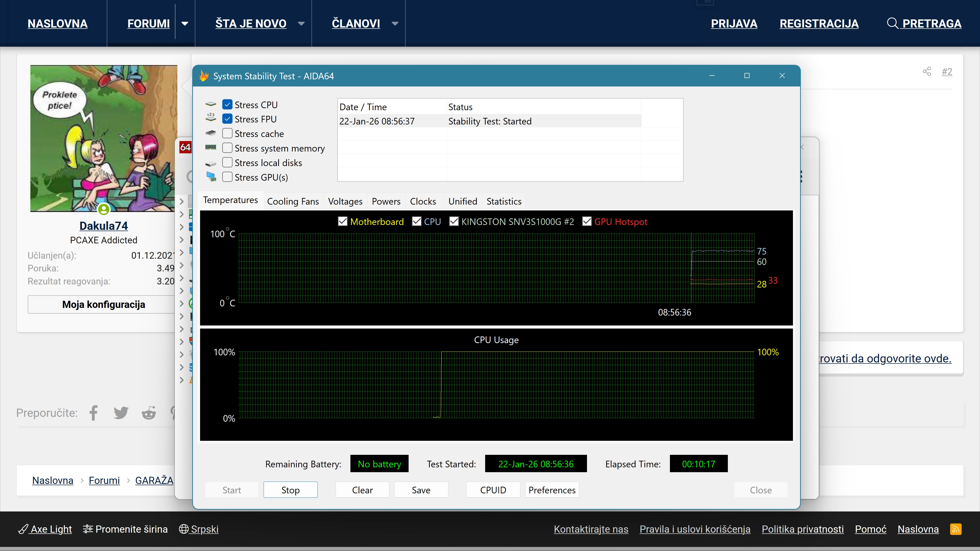
Task: Click the share icon beside post #2
Action: pyautogui.click(x=927, y=71)
